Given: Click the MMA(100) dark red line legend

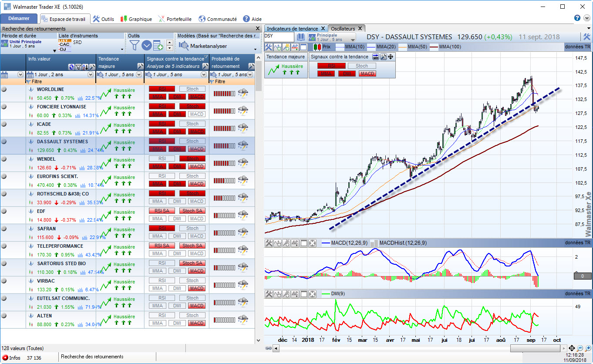Looking at the screenshot, I should point(446,47).
